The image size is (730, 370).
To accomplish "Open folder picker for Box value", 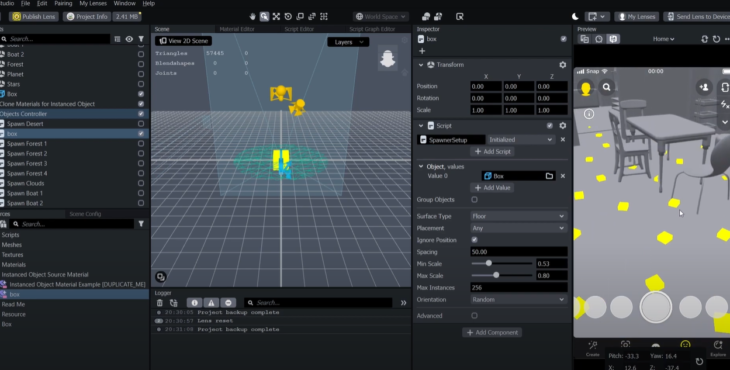I will pyautogui.click(x=549, y=176).
